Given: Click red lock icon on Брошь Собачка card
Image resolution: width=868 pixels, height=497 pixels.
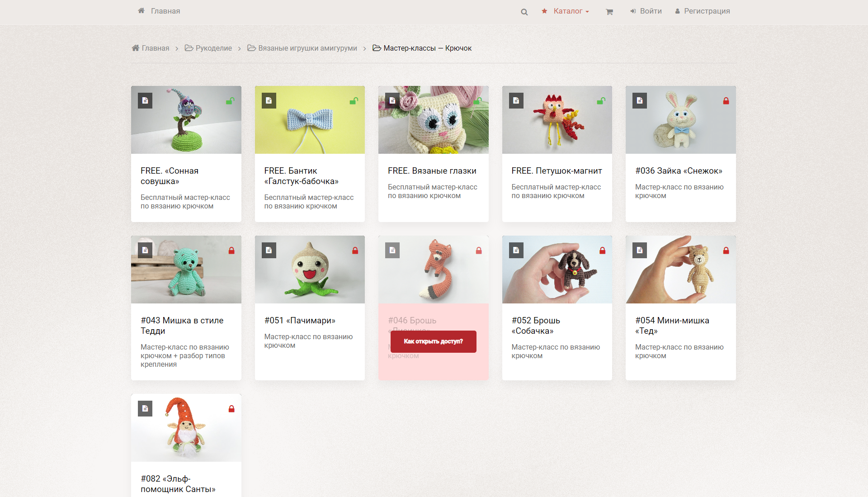Looking at the screenshot, I should point(603,251).
